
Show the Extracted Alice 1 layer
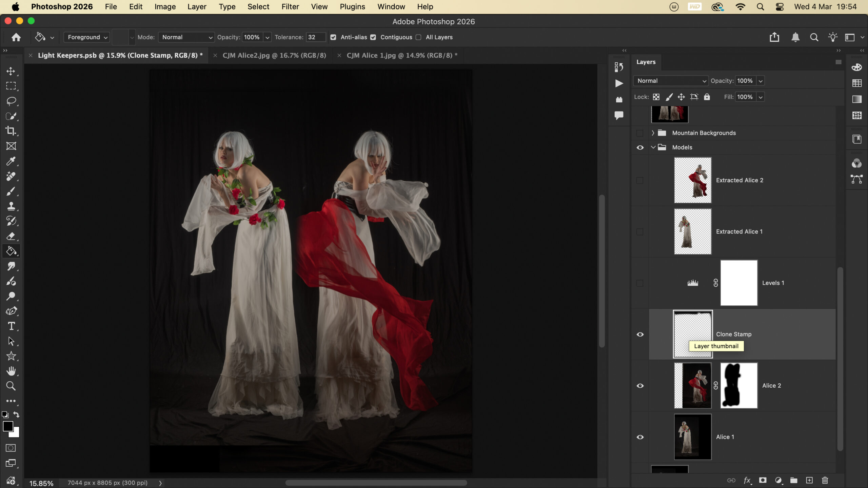tap(640, 232)
